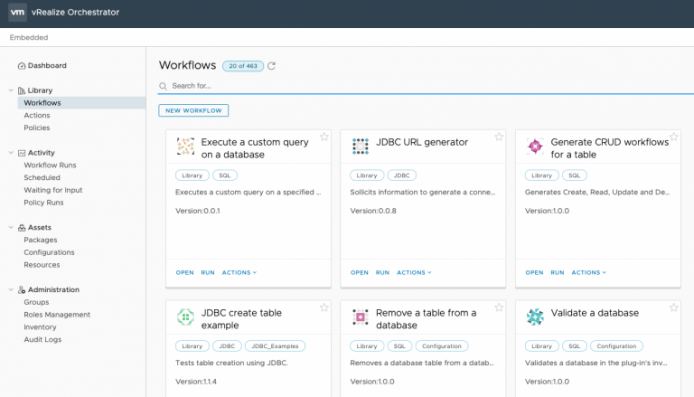Viewport: 694px width, 397px height.
Task: Run JDBC URL generator workflow
Action: [382, 273]
